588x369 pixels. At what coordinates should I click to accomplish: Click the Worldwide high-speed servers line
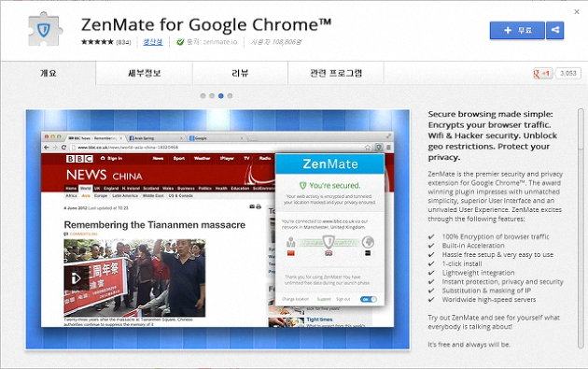coord(489,300)
